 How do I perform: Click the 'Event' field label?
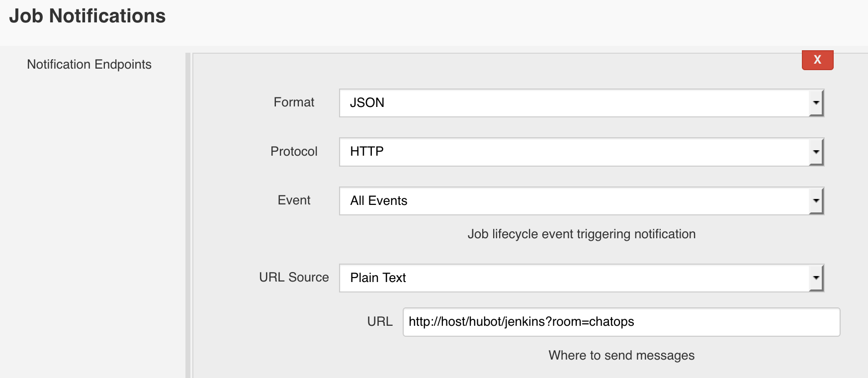[x=294, y=200]
